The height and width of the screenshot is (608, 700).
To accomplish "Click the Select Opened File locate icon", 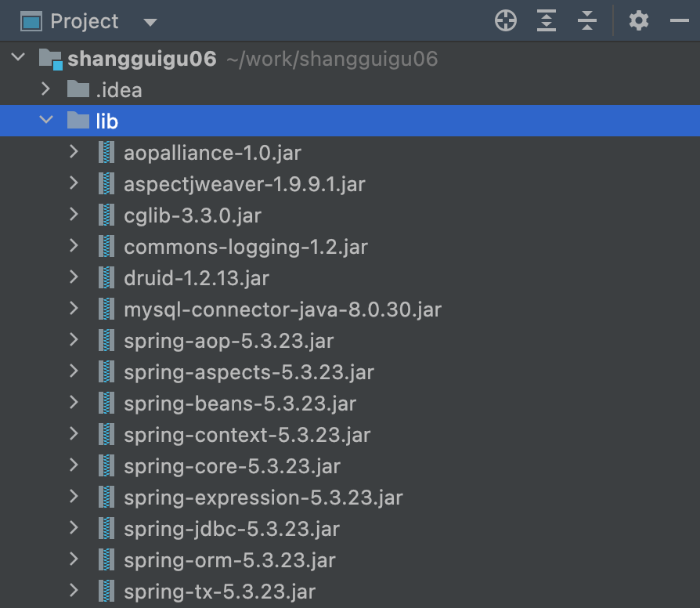I will pos(506,21).
